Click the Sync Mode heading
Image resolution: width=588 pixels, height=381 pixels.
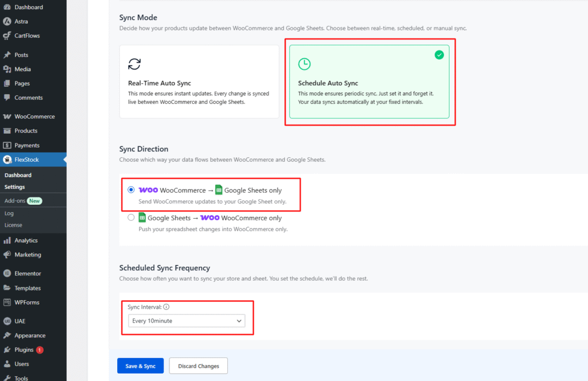138,18
